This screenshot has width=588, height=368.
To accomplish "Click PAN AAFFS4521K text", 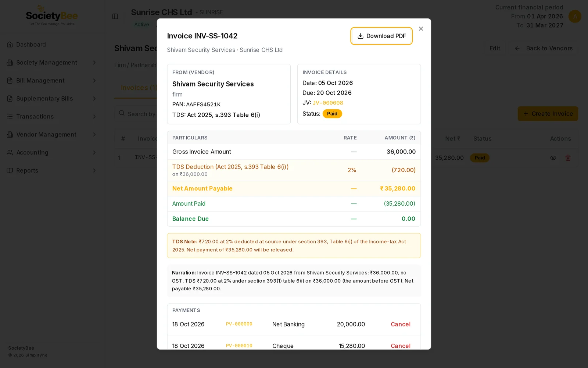I will [x=196, y=105].
